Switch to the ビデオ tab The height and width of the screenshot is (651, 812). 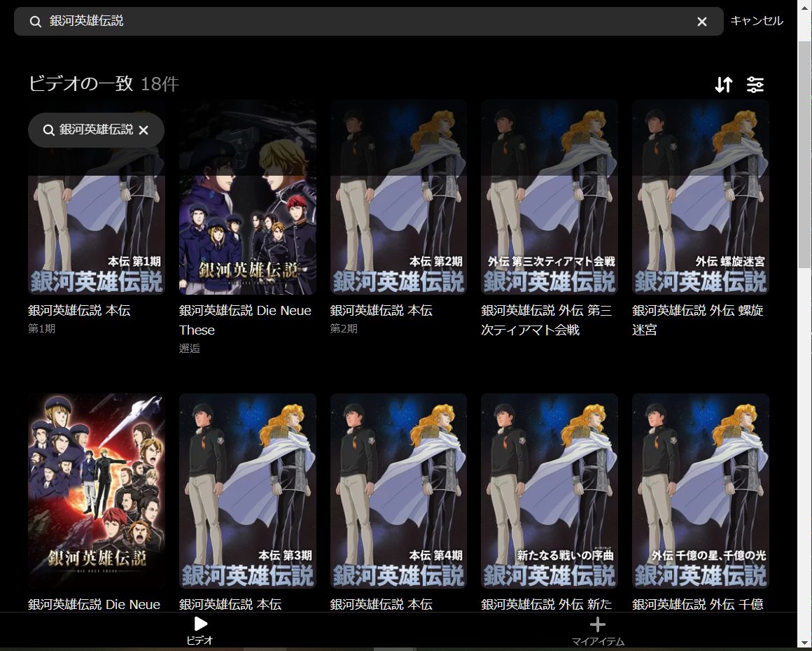(201, 630)
